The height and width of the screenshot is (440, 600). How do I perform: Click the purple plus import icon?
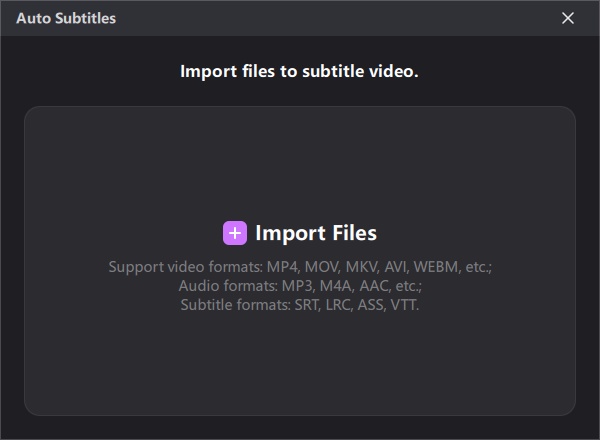pos(234,233)
